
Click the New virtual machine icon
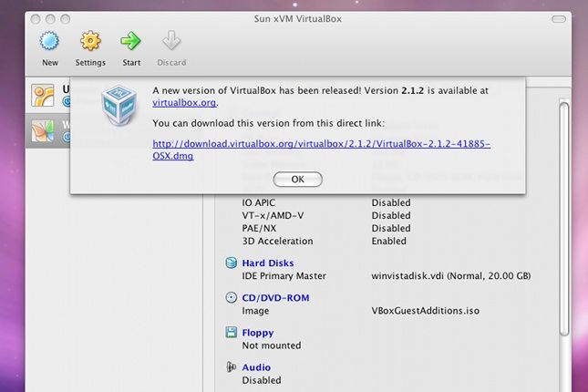coord(49,41)
